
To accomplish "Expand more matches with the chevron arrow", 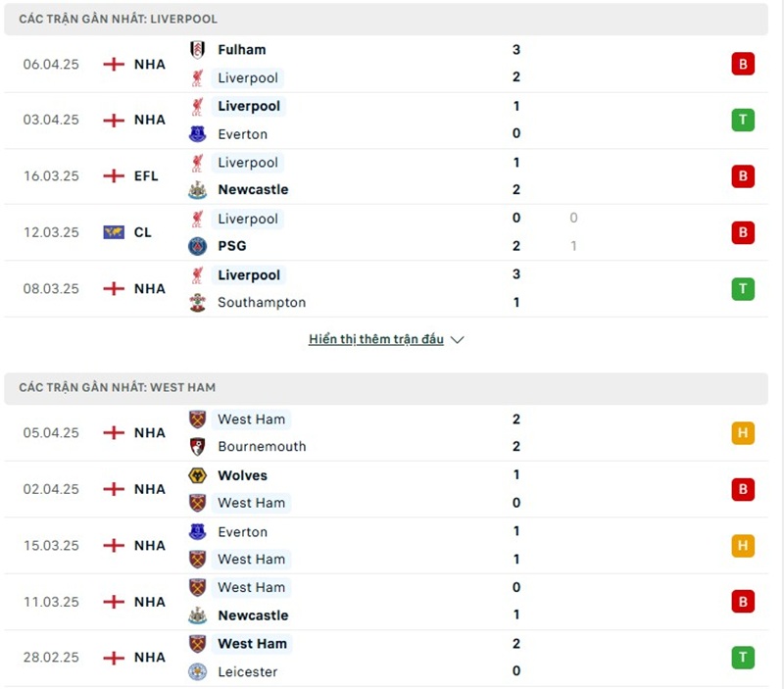I will [457, 340].
